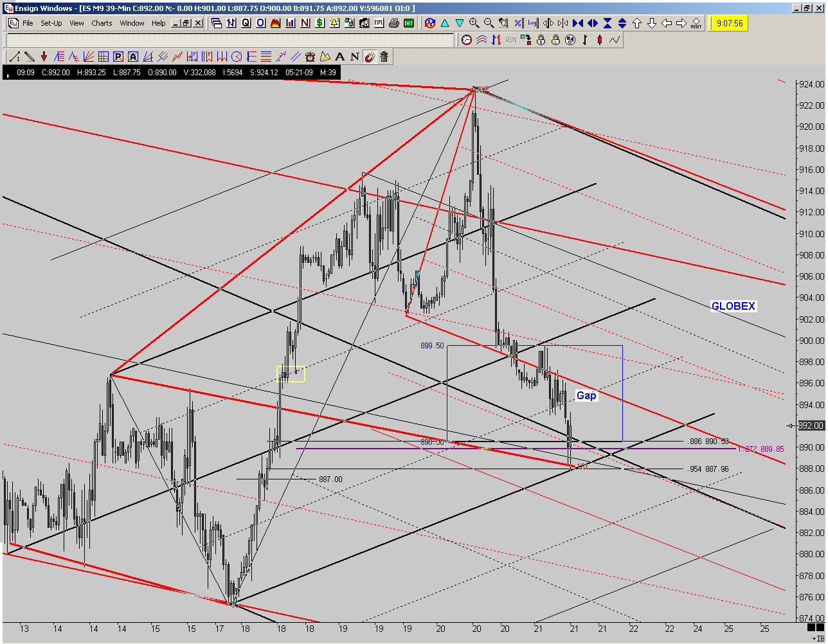Click the blue O toolbar icon
This screenshot has width=828, height=644.
(260, 23)
